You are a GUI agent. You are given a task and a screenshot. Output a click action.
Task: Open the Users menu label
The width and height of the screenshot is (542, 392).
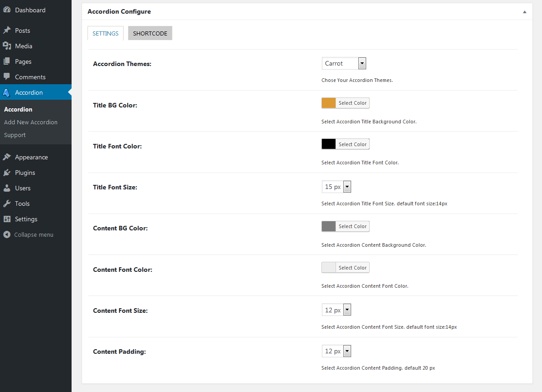click(x=23, y=188)
